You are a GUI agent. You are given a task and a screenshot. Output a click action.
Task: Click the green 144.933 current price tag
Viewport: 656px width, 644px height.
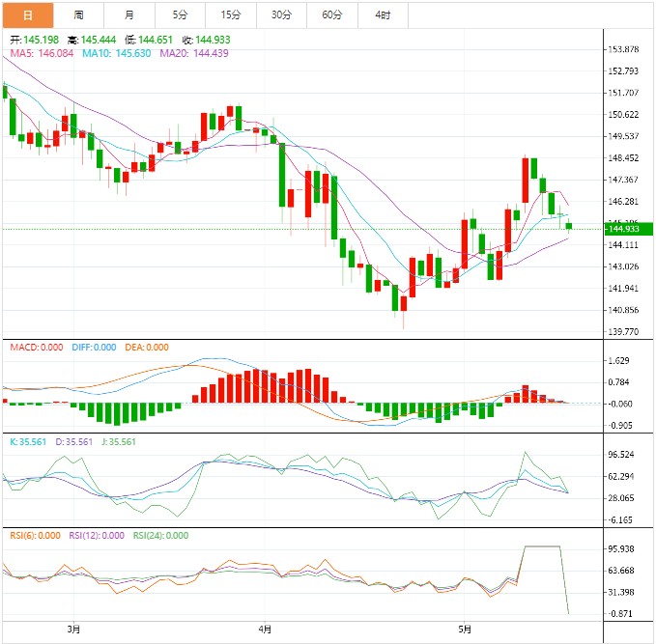[629, 229]
